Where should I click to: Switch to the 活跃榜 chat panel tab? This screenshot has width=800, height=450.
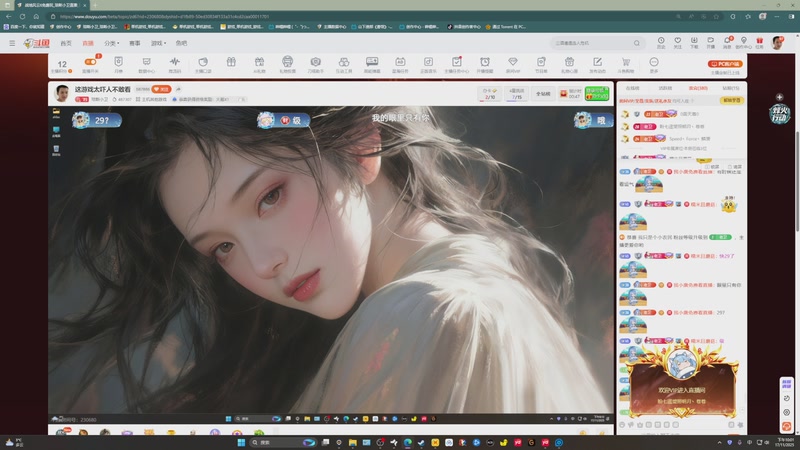click(x=665, y=88)
